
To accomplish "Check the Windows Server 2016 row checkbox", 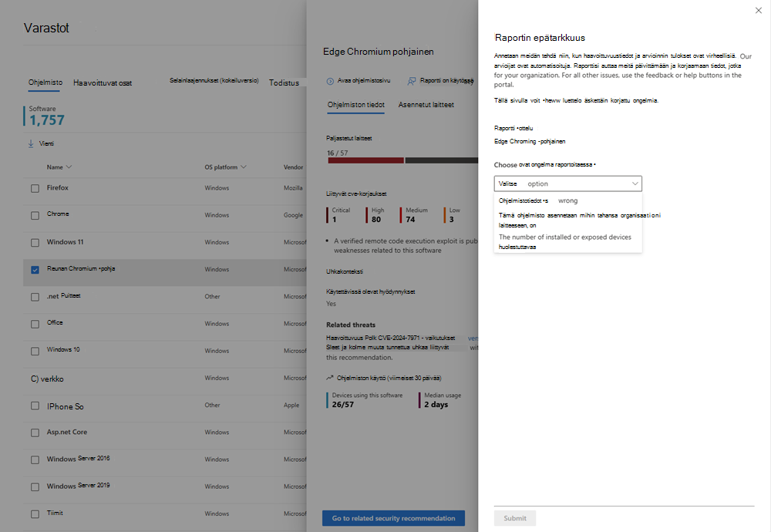I will click(x=35, y=460).
